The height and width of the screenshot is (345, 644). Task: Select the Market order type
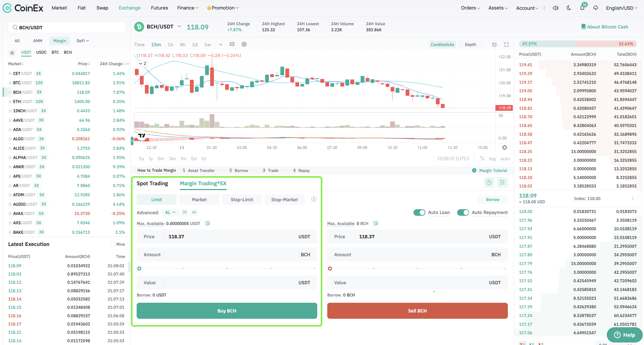pyautogui.click(x=199, y=199)
